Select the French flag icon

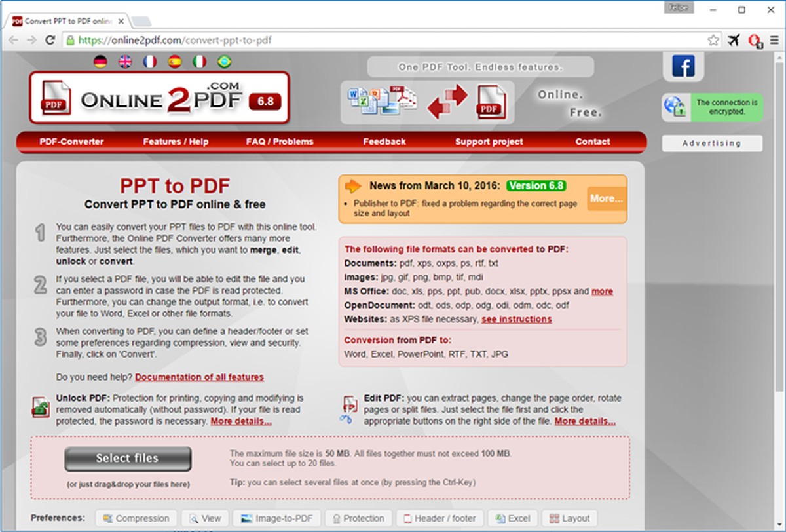click(149, 62)
